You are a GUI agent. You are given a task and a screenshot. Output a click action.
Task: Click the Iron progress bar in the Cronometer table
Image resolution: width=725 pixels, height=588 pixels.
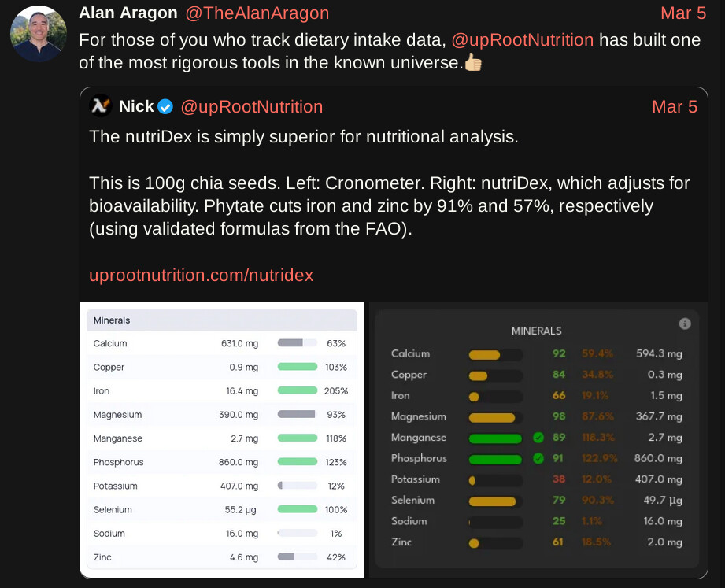(297, 390)
